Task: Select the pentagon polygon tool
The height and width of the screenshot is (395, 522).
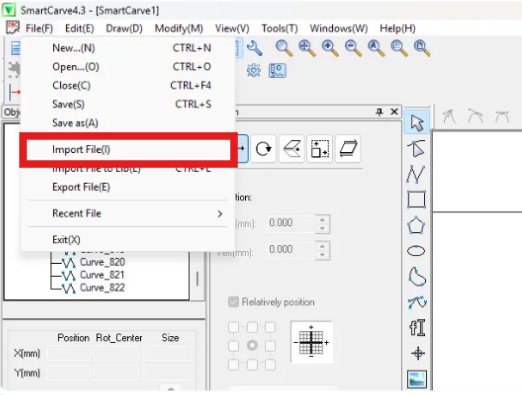Action: click(416, 225)
